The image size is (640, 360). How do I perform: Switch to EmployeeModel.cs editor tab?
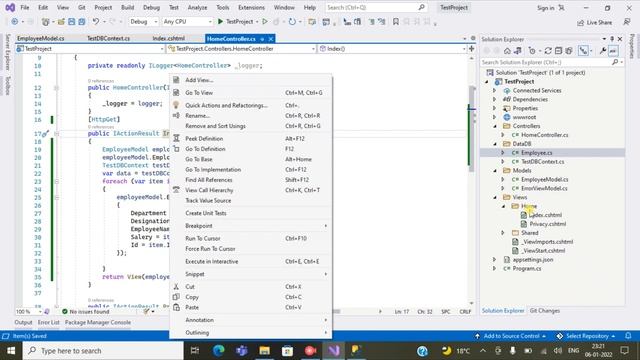41,38
